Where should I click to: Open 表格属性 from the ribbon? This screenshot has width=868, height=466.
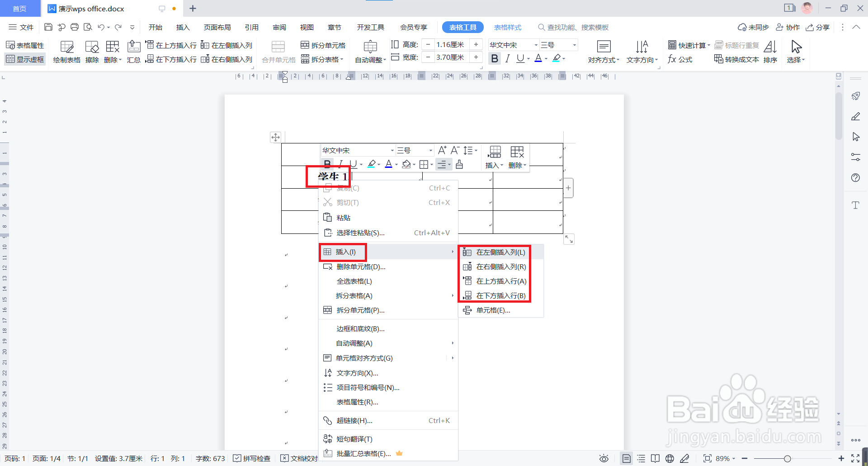point(25,45)
